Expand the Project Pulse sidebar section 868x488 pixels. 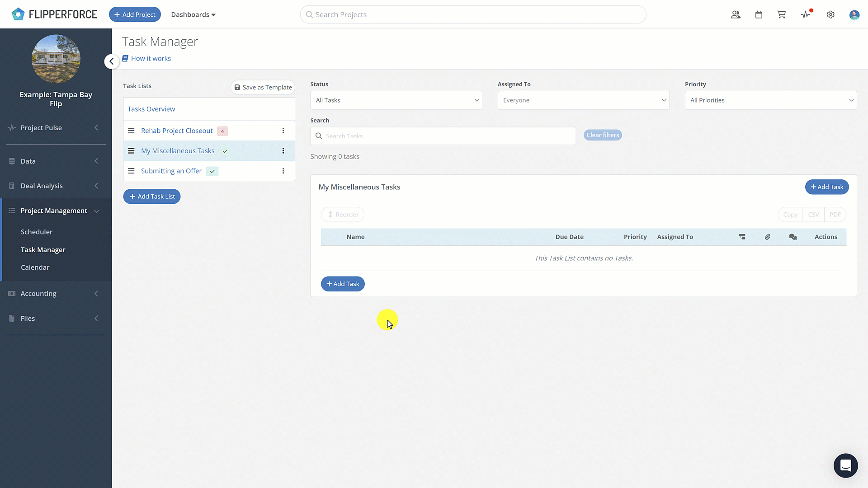click(56, 128)
